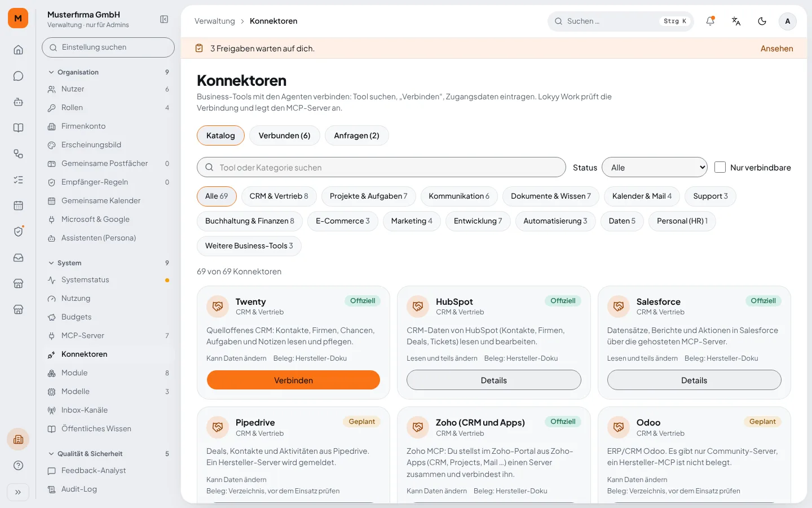Click the Musterfirma M logo
Screen dimensions: 812x508
coord(18,18)
